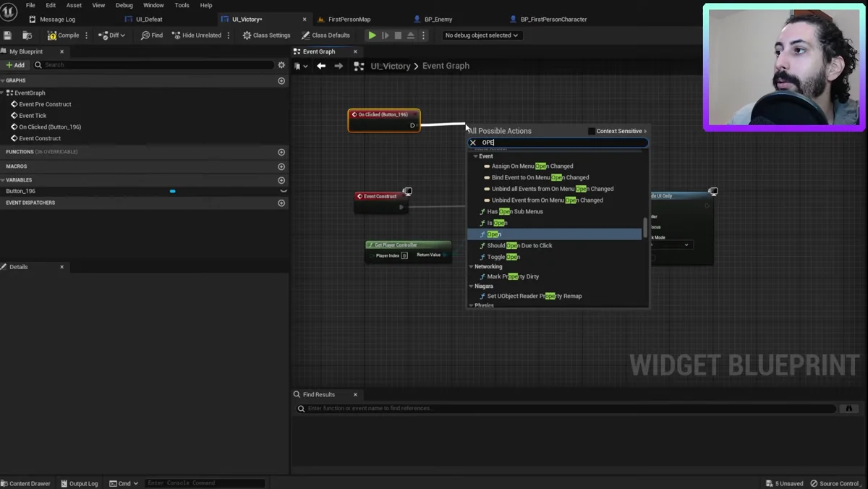Collapse the Networking category

[471, 267]
